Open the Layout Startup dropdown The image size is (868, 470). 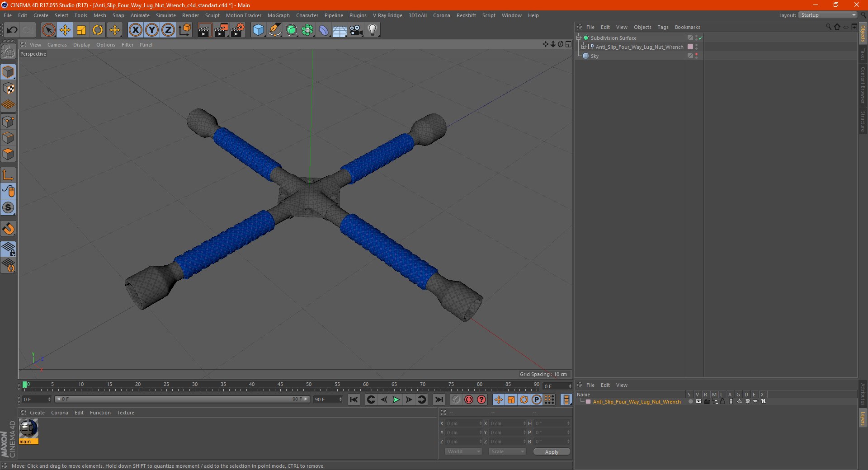(x=828, y=15)
